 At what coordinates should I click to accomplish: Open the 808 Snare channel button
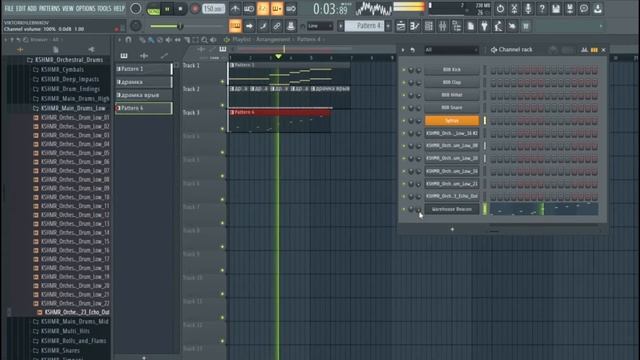(x=451, y=108)
